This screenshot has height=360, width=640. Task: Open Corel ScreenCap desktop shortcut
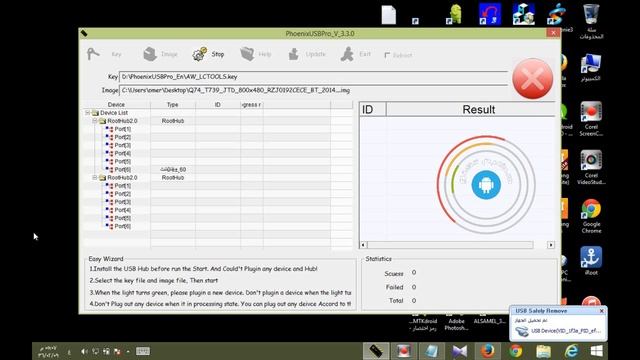(x=591, y=119)
